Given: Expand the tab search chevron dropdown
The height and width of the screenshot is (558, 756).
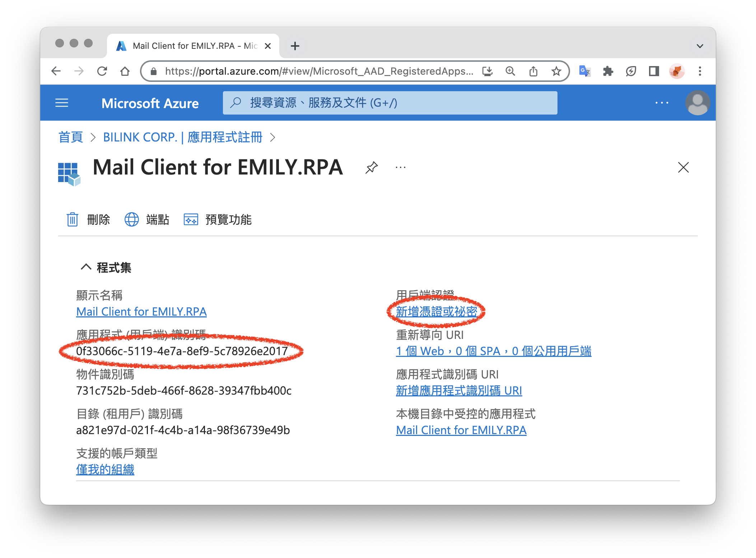Looking at the screenshot, I should [x=700, y=46].
